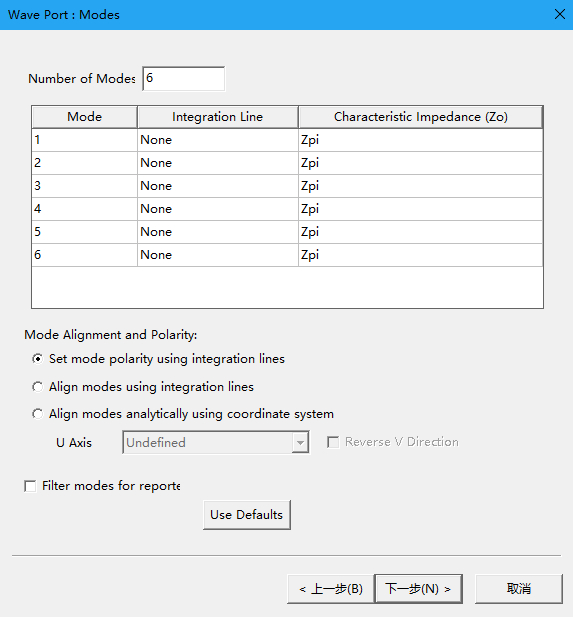Open the U Axis dropdown arrow
The width and height of the screenshot is (573, 617).
click(x=300, y=443)
